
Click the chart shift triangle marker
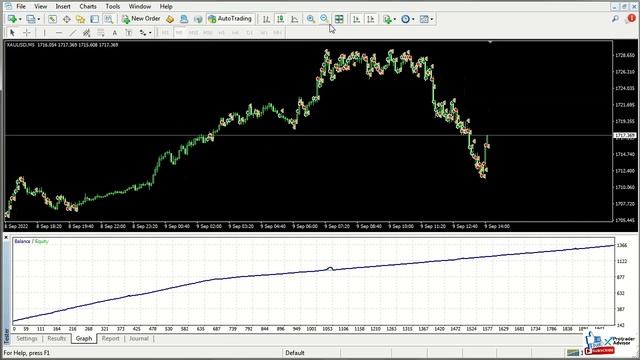point(490,42)
